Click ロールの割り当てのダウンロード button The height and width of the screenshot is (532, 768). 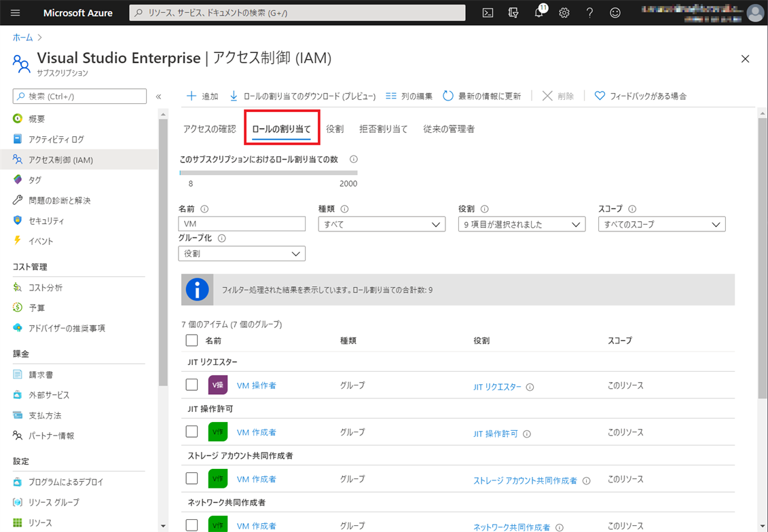[x=303, y=96]
